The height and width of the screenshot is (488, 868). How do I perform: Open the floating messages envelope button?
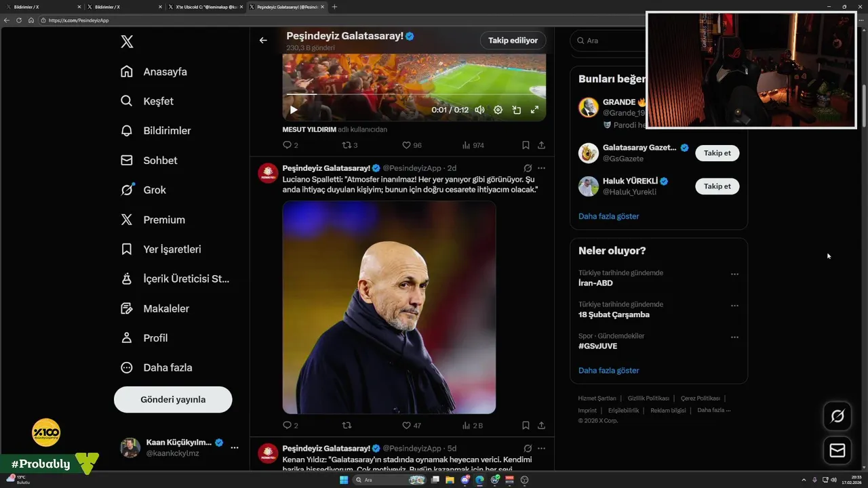point(837,451)
